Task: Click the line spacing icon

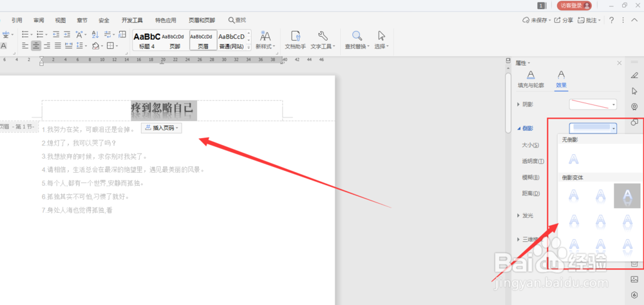Action: (x=79, y=46)
